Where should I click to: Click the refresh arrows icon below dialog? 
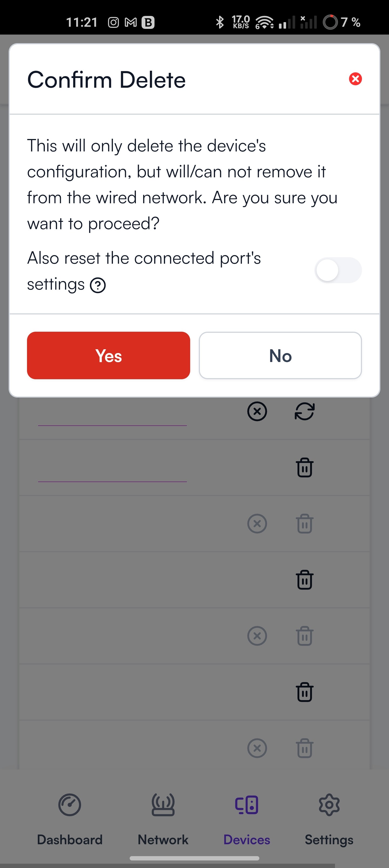(305, 411)
